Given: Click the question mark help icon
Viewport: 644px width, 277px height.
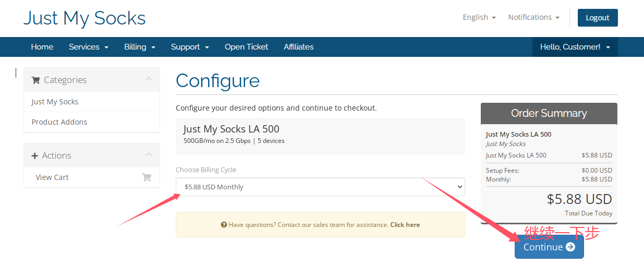Looking at the screenshot, I should tap(224, 225).
